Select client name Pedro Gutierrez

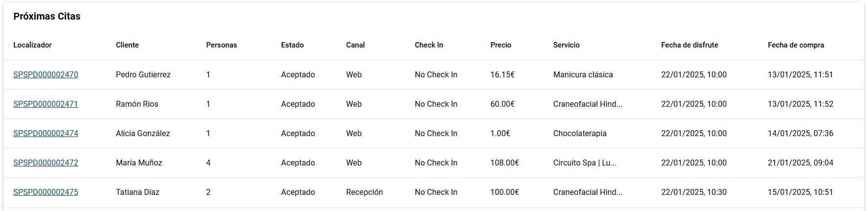[x=143, y=74]
